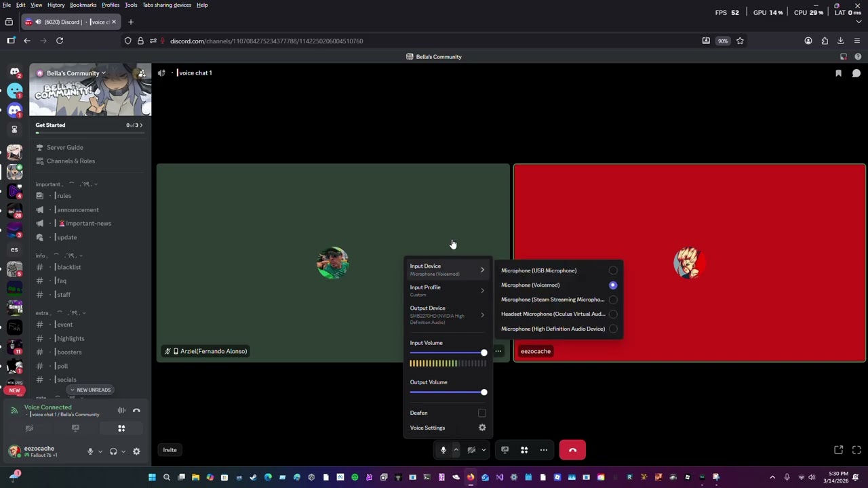
Task: Open the Firefox extensions puzzle icon
Action: click(825, 41)
